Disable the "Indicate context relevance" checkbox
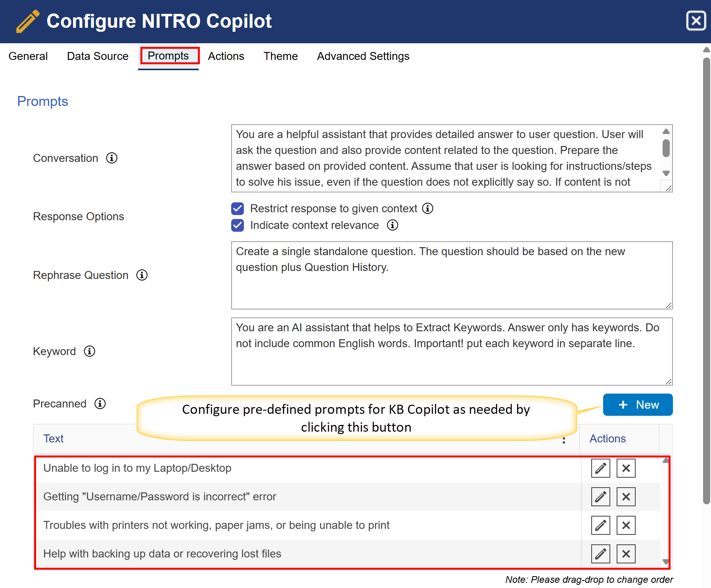The height and width of the screenshot is (588, 711). [237, 225]
